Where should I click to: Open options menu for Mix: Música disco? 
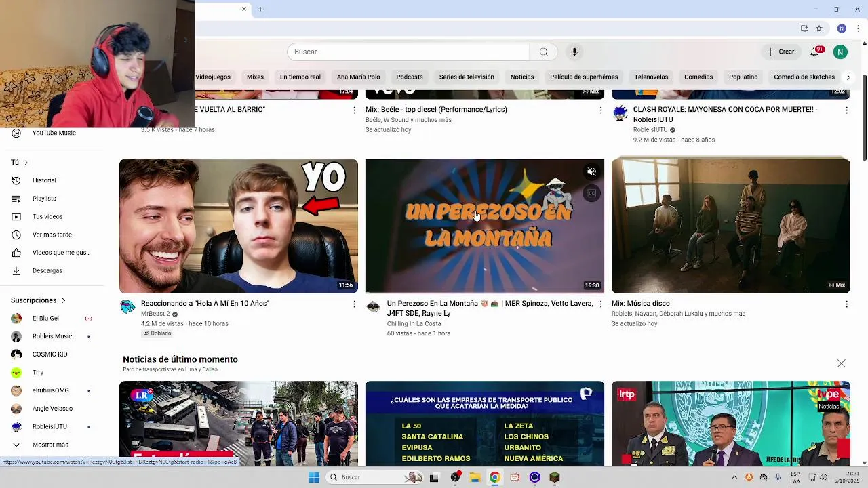tap(846, 304)
